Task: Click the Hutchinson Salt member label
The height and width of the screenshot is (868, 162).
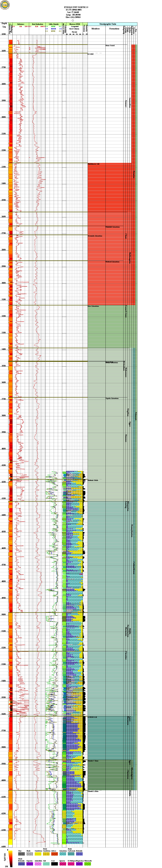Action: click(94, 164)
